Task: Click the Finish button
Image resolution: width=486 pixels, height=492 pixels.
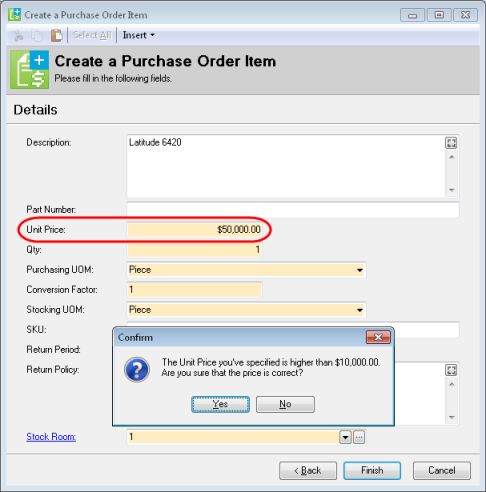Action: pos(372,470)
